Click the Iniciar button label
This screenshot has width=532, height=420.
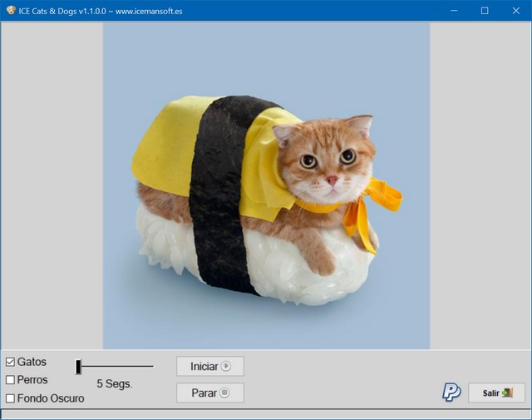tap(204, 366)
